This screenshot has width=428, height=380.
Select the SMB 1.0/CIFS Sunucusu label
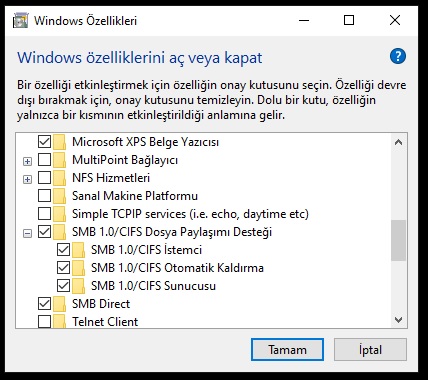point(153,286)
